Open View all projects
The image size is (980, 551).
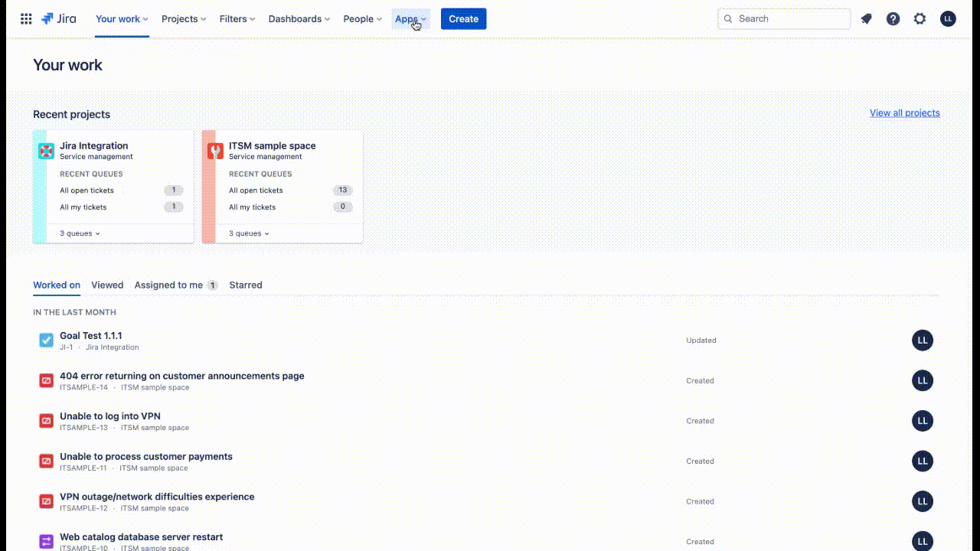click(905, 112)
